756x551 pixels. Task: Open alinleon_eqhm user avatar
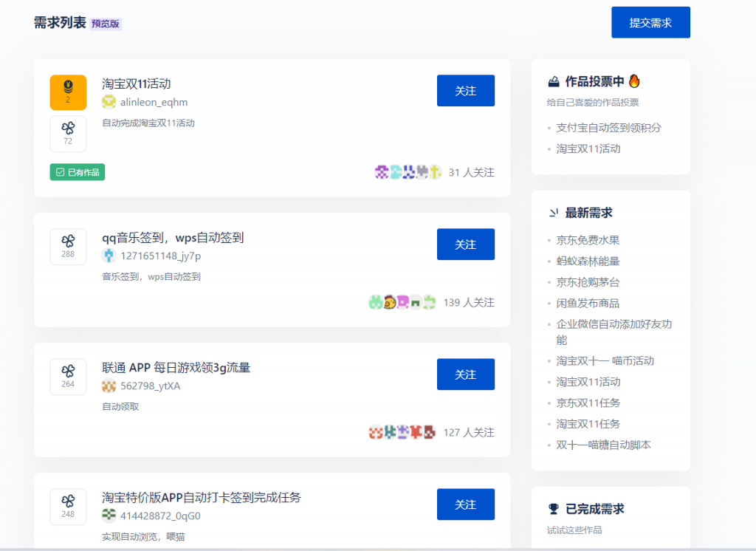pyautogui.click(x=109, y=102)
